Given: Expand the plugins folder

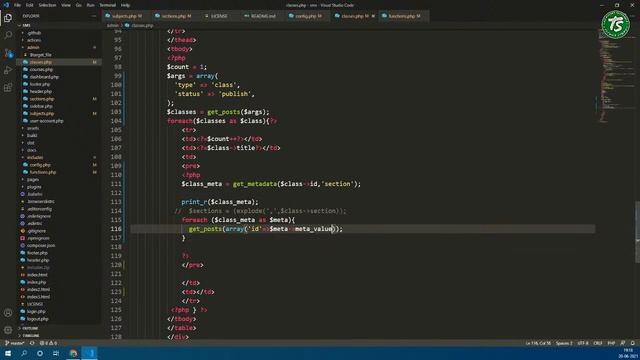Looking at the screenshot, I should [x=34, y=187].
